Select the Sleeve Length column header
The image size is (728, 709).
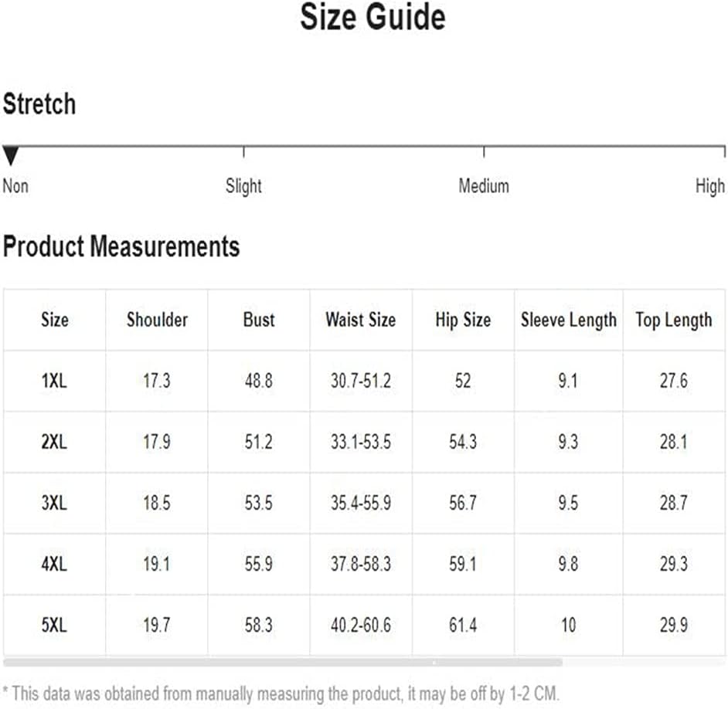tap(569, 321)
